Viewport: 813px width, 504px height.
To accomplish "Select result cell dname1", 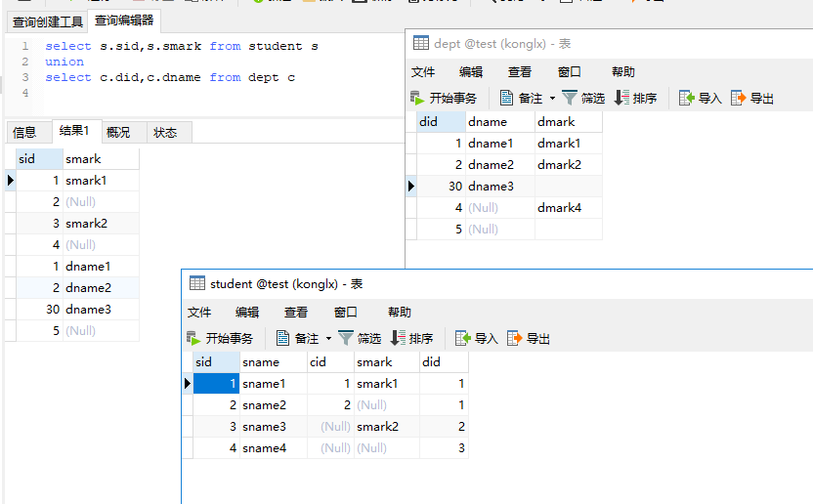I will 101,267.
